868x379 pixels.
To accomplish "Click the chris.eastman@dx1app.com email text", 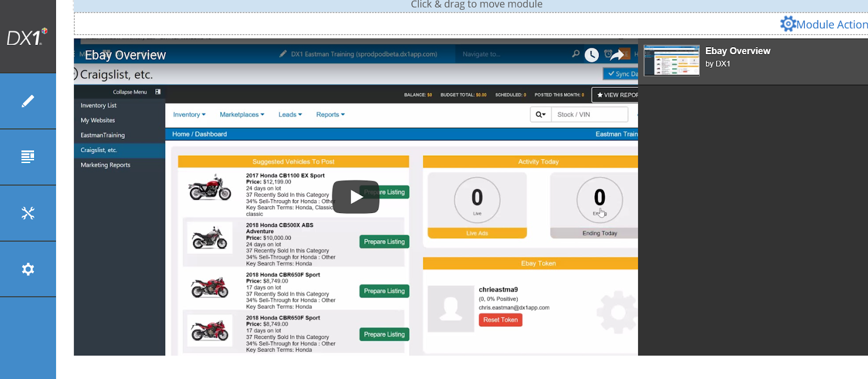I will [x=514, y=307].
